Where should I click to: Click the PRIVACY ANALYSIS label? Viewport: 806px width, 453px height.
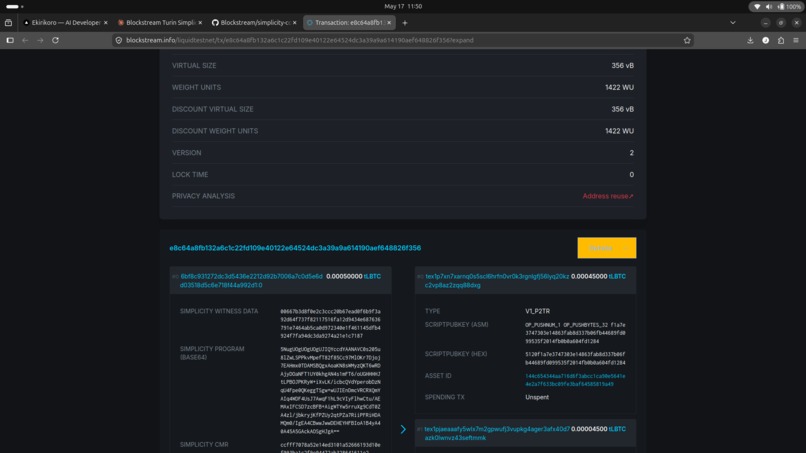click(x=203, y=196)
